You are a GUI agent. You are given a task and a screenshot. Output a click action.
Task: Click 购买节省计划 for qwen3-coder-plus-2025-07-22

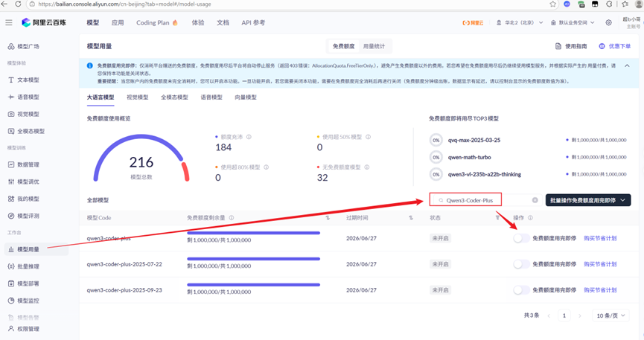(600, 264)
